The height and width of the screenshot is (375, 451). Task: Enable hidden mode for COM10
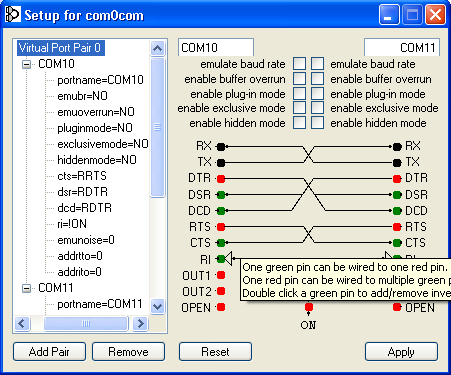coord(299,122)
